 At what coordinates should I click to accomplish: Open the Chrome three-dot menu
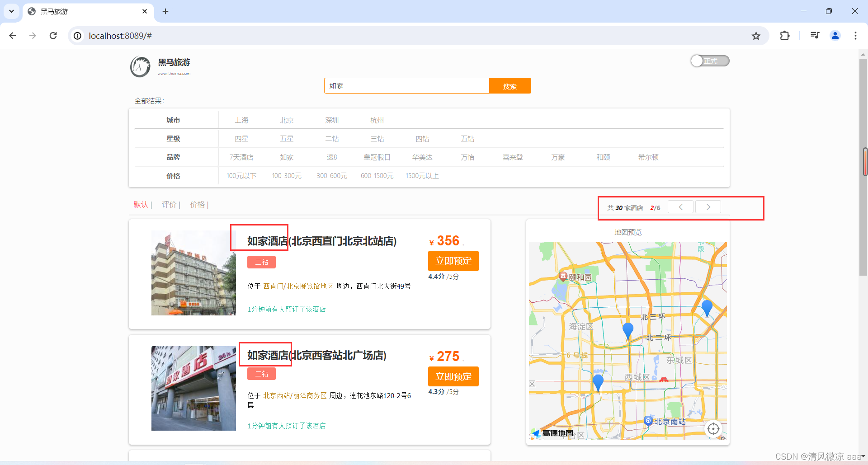click(x=855, y=36)
